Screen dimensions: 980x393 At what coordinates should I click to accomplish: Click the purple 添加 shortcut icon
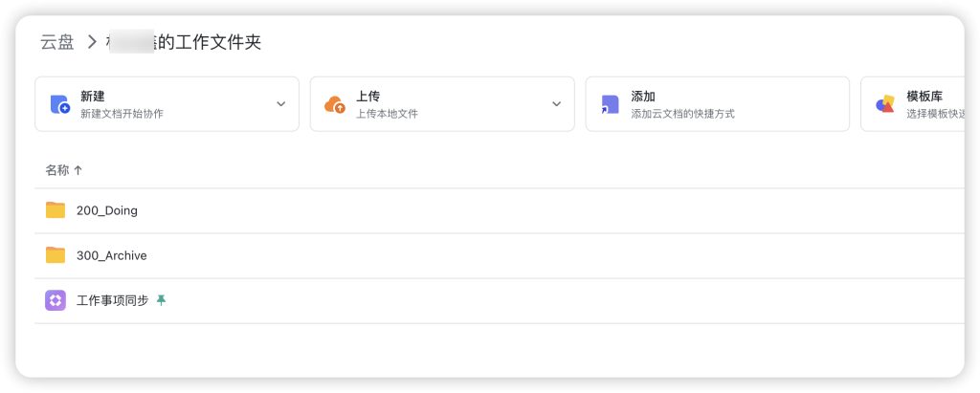(x=610, y=104)
